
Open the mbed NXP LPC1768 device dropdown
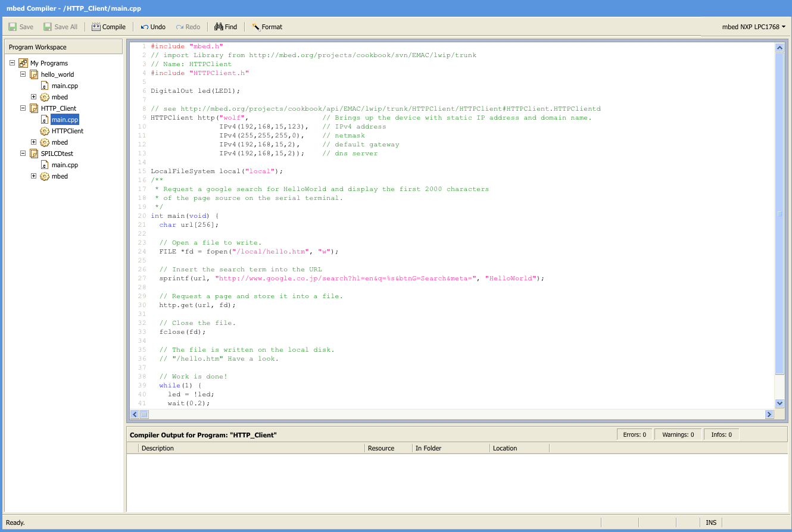pyautogui.click(x=753, y=27)
